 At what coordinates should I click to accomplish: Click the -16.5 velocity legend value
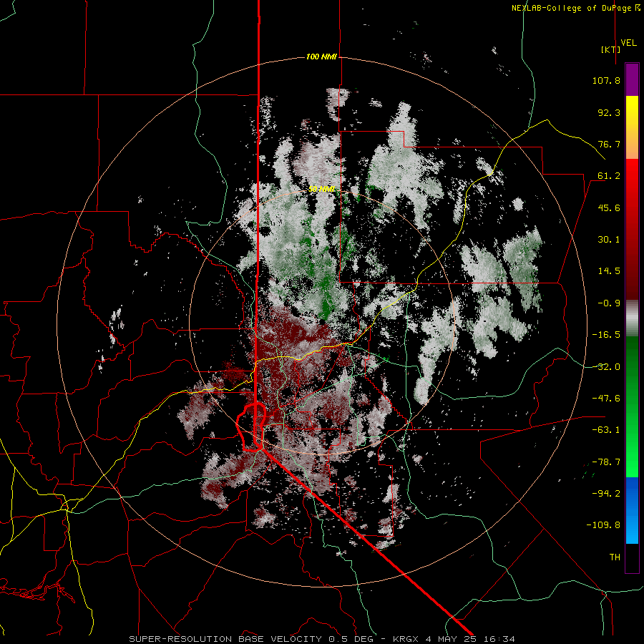click(x=606, y=335)
